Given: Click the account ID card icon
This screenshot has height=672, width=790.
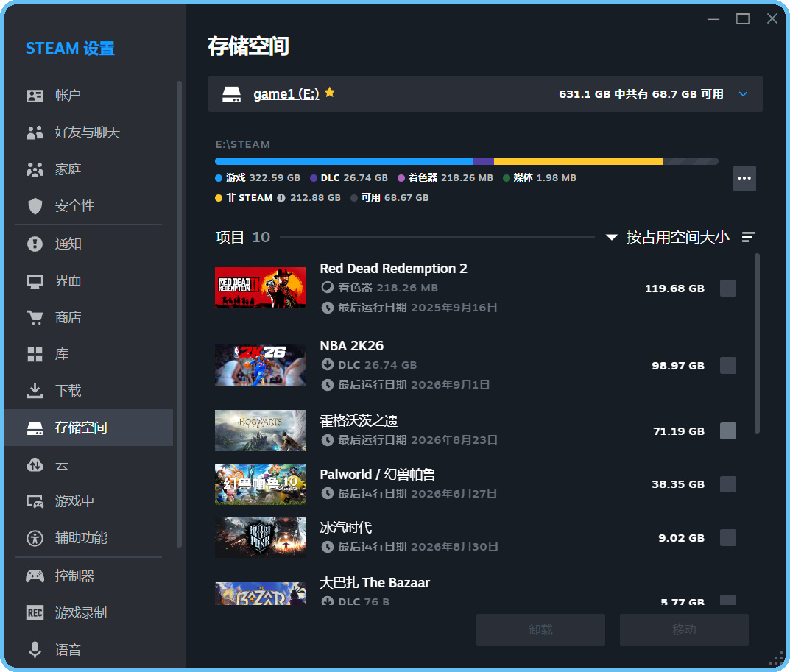Looking at the screenshot, I should click(35, 96).
